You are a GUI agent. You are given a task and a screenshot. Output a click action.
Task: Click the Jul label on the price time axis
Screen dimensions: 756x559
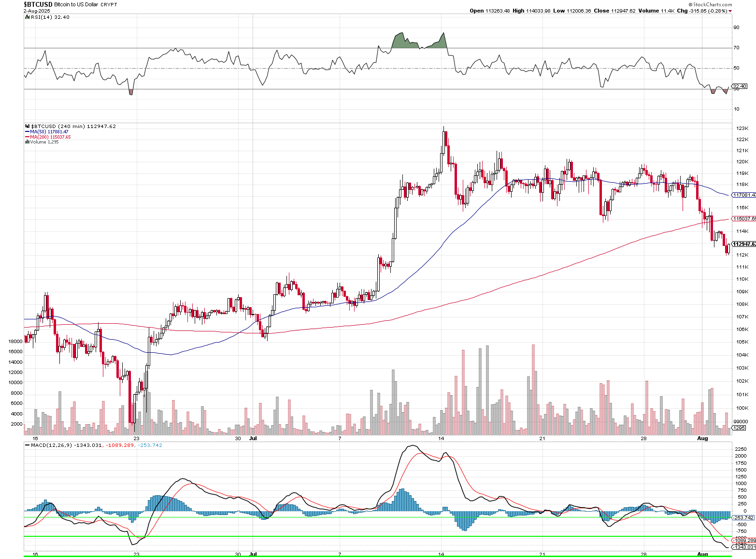point(253,439)
